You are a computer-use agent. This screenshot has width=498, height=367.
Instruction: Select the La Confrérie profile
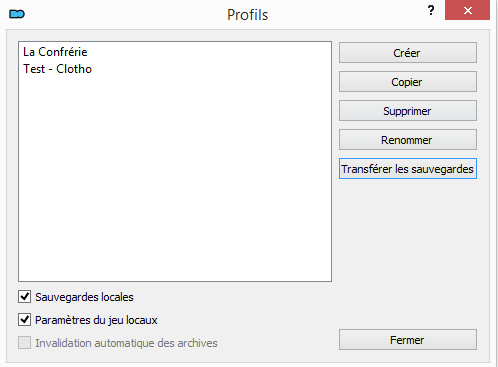tap(55, 52)
